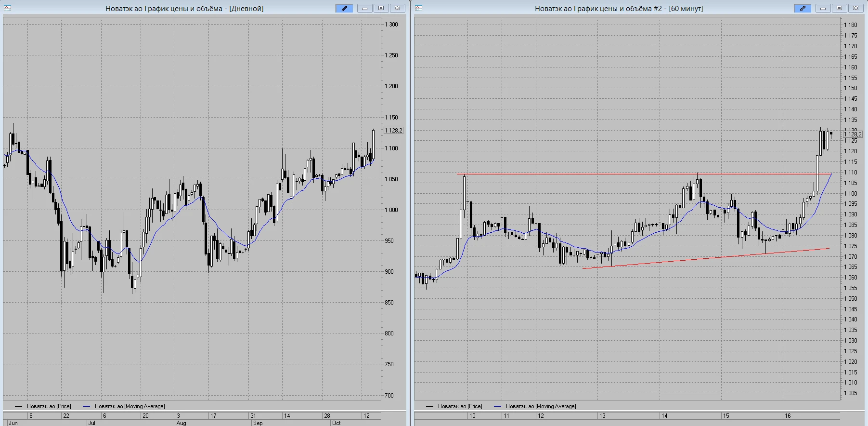Close the 60-minute chart window
Viewport: 868px width, 426px height.
[855, 8]
